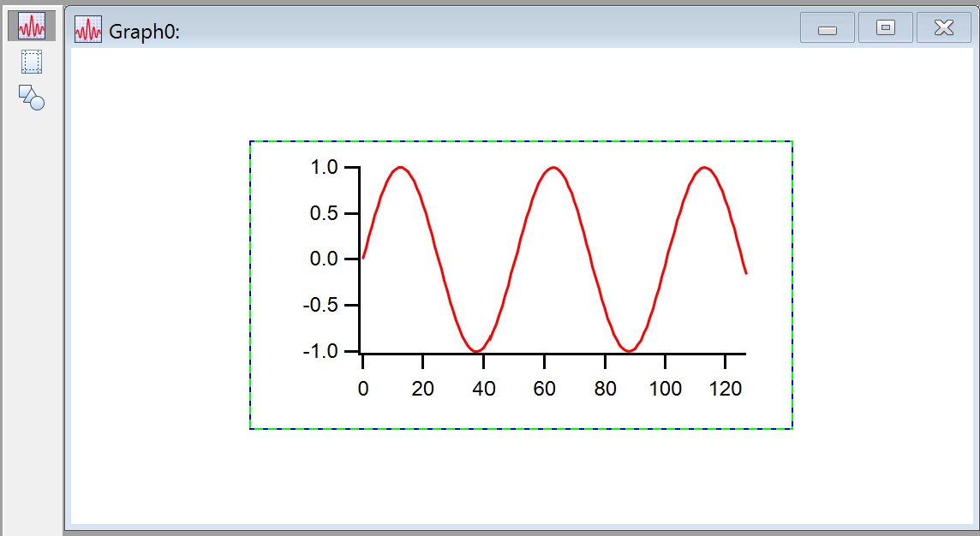Select the graph operate mode tool
The height and width of the screenshot is (536, 980).
pyautogui.click(x=32, y=27)
